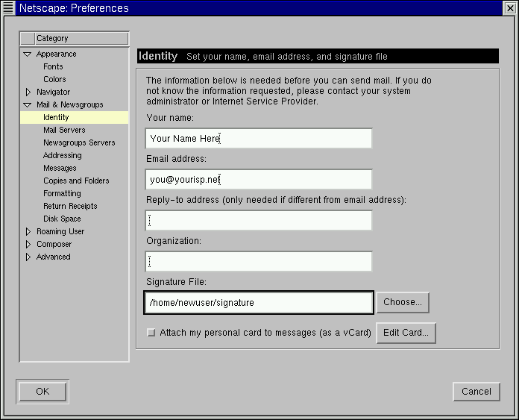
Task: Select Fonts in the category tree
Action: [53, 67]
